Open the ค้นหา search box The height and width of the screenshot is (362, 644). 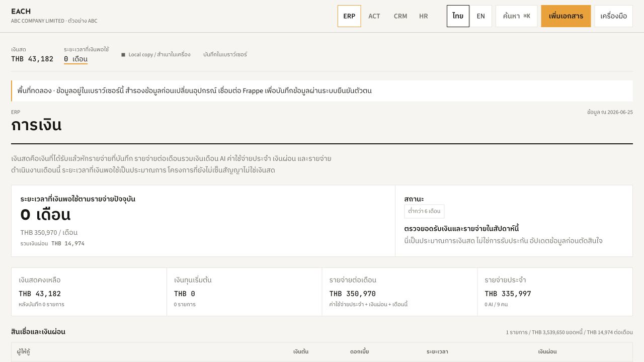(517, 16)
